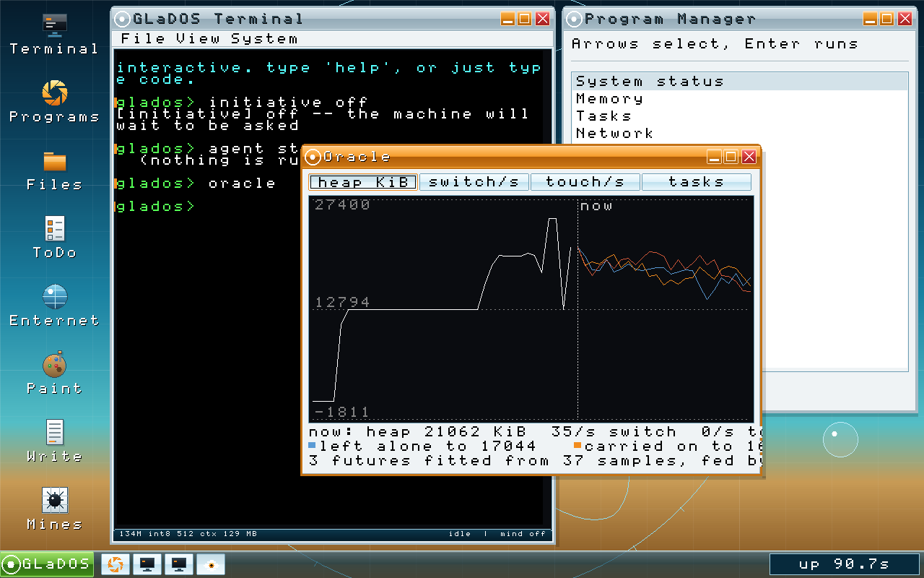Switch to the touch/s tab in Oracle

point(585,182)
